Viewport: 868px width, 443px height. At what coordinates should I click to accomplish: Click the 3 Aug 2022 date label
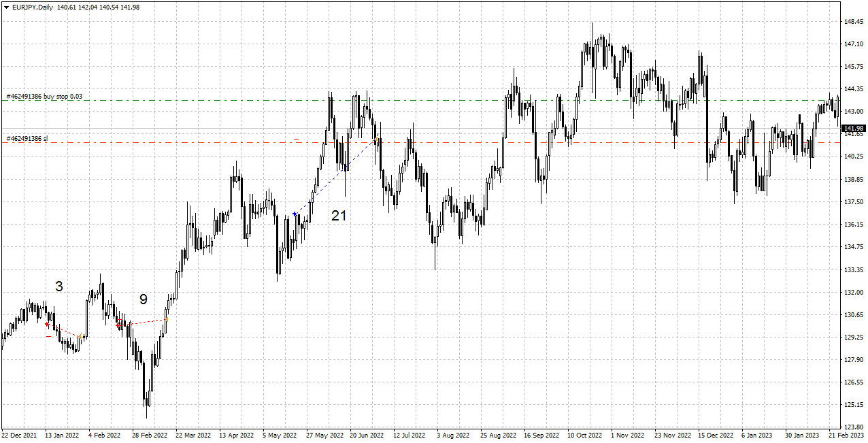tap(453, 435)
